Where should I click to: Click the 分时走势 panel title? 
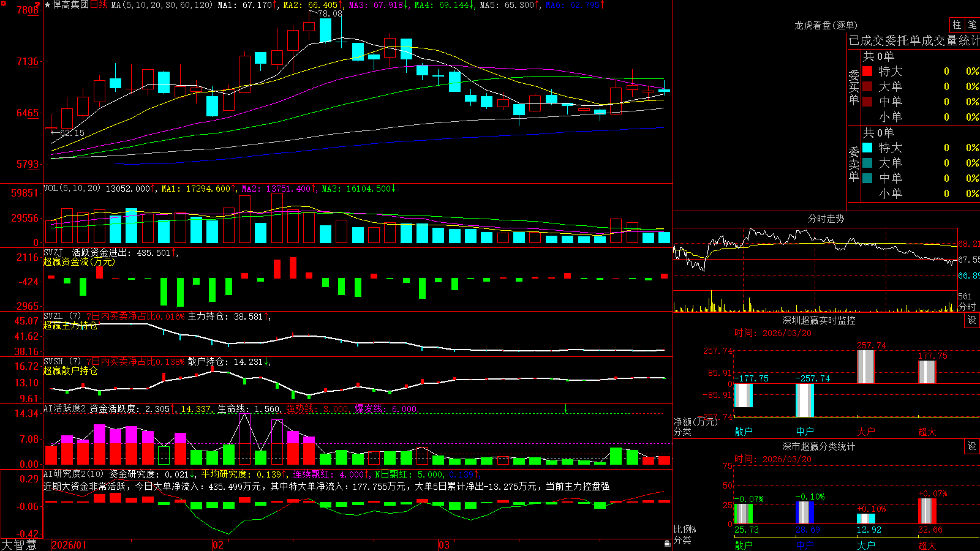(826, 219)
